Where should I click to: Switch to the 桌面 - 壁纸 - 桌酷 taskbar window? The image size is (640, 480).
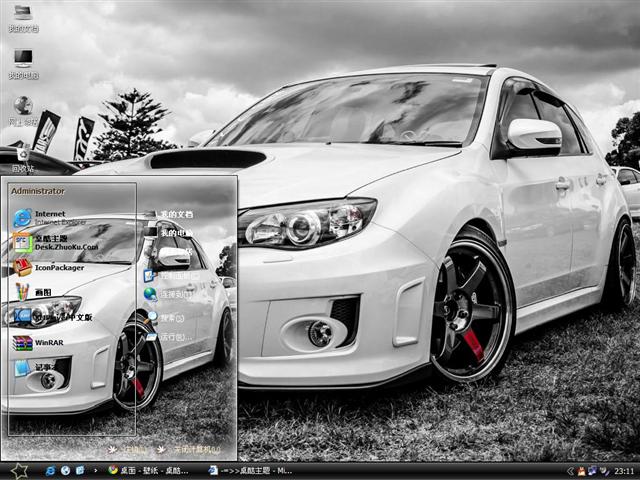[x=148, y=471]
